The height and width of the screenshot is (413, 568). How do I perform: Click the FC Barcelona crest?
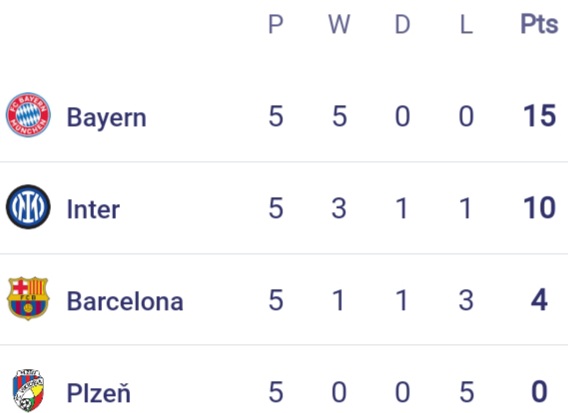pos(28,299)
